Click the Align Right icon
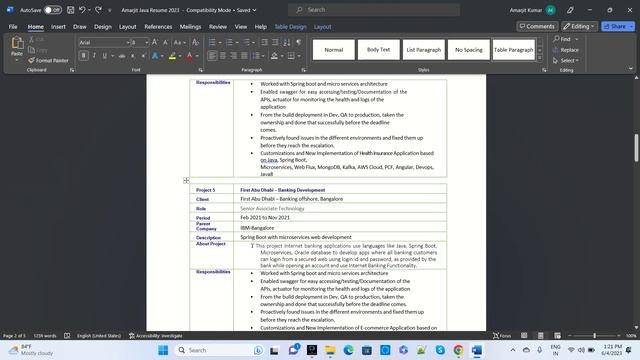The width and height of the screenshot is (640, 360). (233, 56)
